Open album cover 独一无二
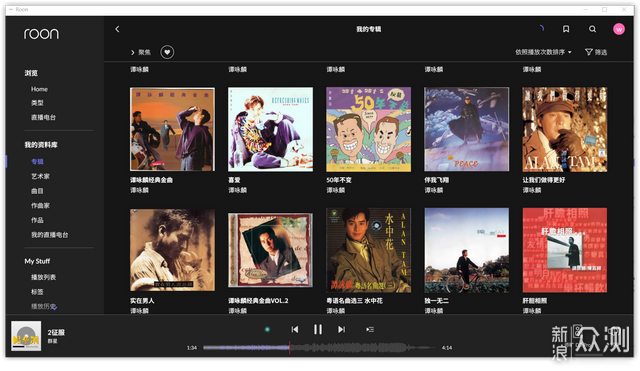This screenshot has width=640, height=371. tap(467, 250)
